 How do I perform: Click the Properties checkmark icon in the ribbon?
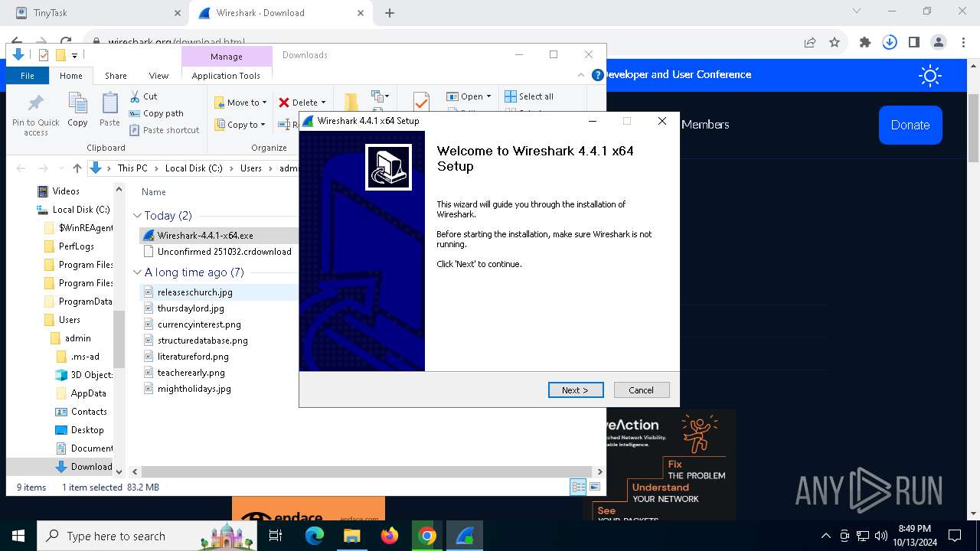[x=420, y=103]
